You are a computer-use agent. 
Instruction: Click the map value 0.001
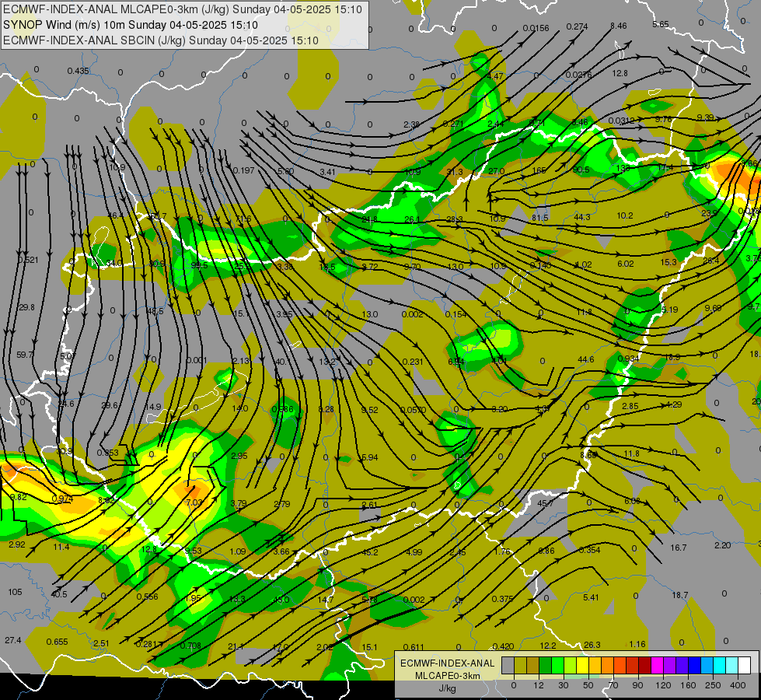point(197,360)
